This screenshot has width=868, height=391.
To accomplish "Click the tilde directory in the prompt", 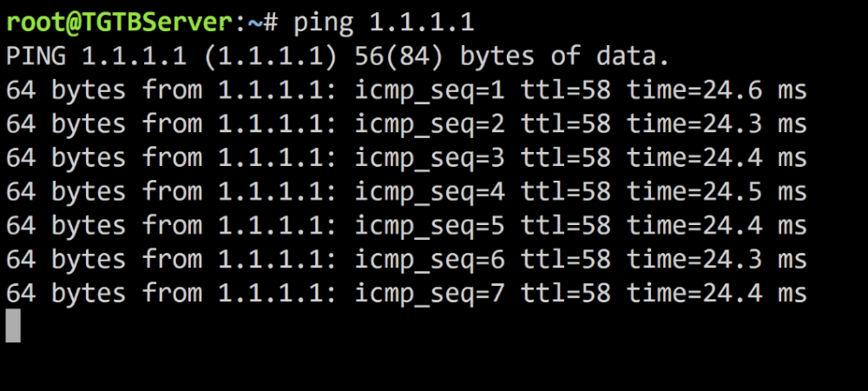I will tap(254, 23).
